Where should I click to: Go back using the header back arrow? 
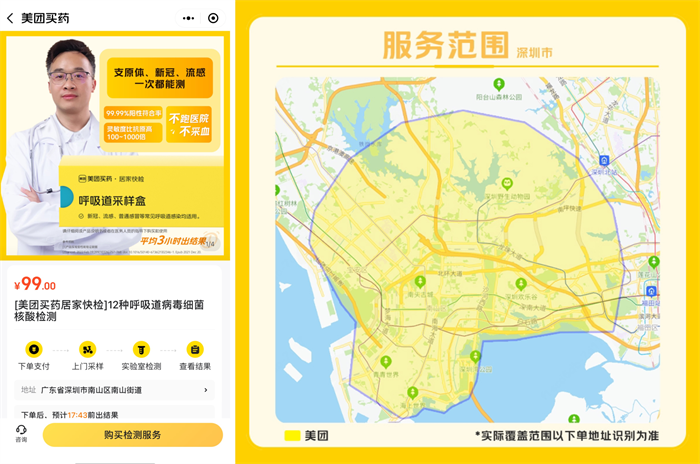(x=10, y=18)
